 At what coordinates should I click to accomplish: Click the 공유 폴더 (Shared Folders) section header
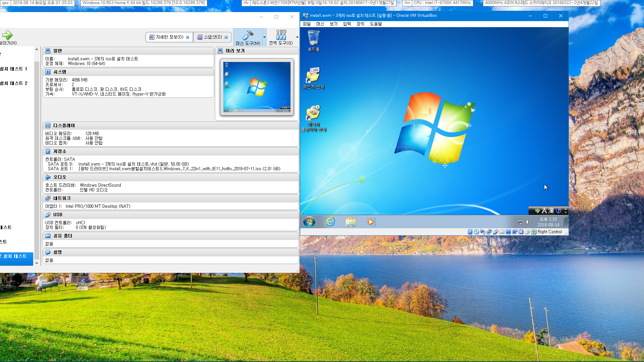pos(170,236)
